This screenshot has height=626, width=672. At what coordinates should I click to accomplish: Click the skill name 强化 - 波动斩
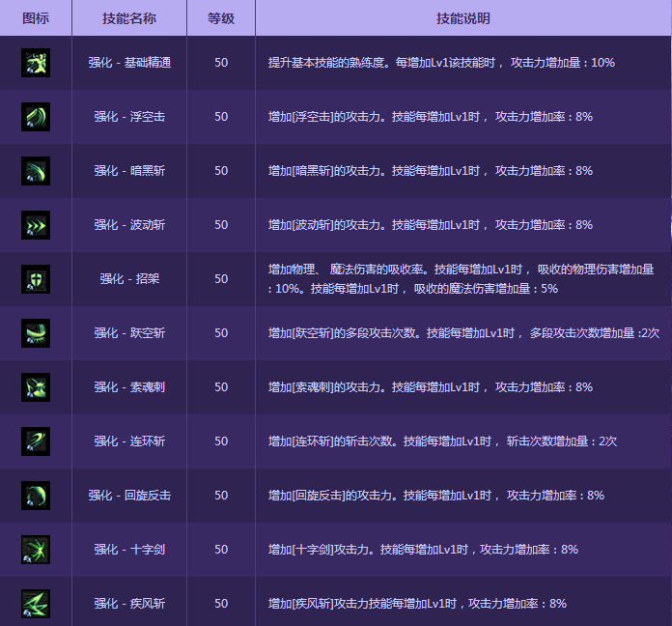(129, 225)
